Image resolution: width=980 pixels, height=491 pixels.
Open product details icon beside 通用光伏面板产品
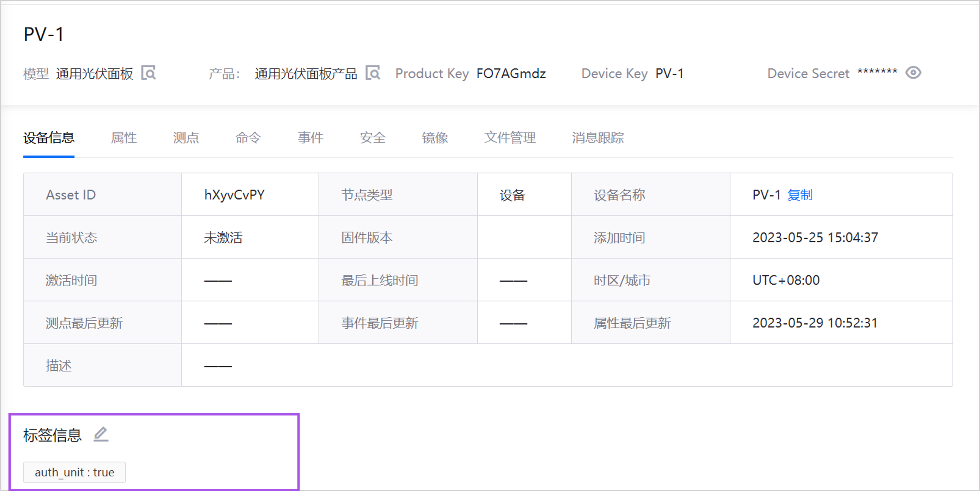coord(373,73)
